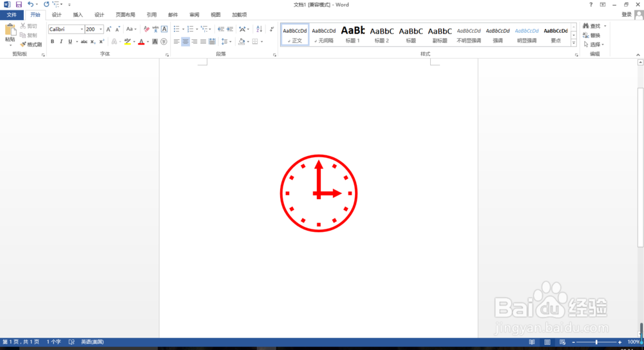
Task: Toggle Center paragraph alignment
Action: [x=185, y=41]
